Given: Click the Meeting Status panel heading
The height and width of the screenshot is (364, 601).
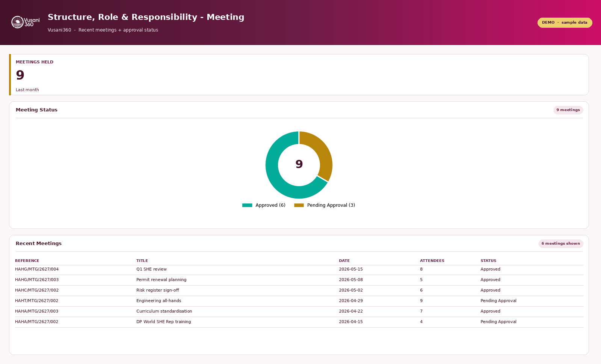Looking at the screenshot, I should [37, 110].
